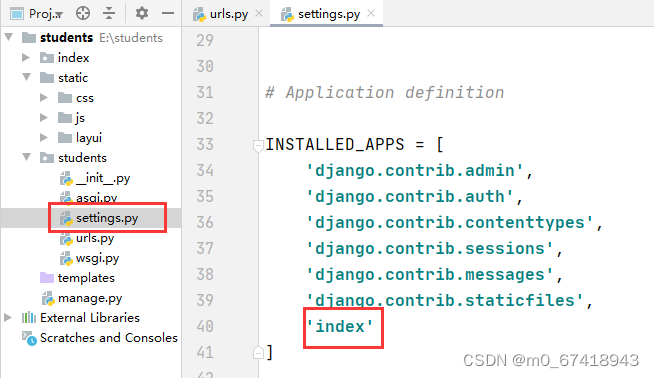654x378 pixels.
Task: Hide the project panel with minus icon
Action: tap(168, 13)
